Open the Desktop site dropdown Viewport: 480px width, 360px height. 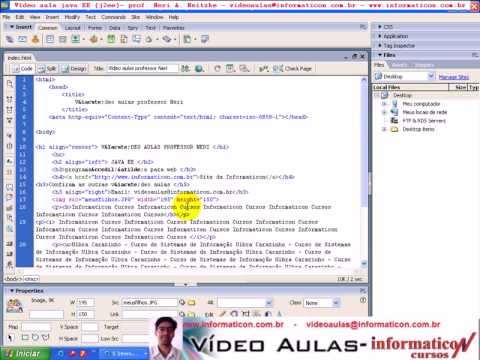pos(431,77)
